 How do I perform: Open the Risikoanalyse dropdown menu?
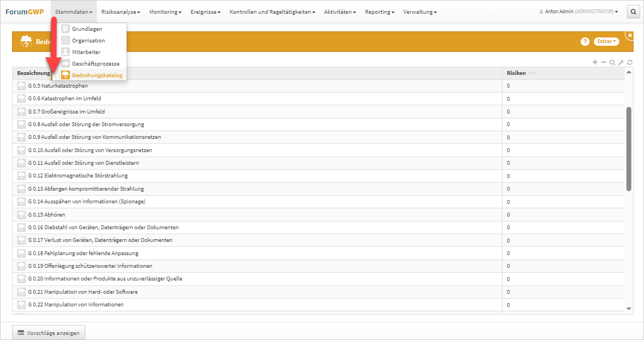(121, 12)
